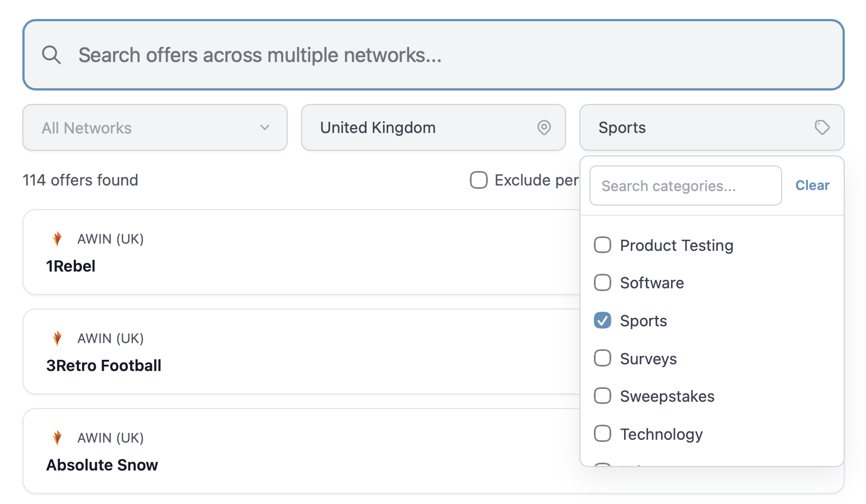Open the United Kingdom location filter

[434, 127]
